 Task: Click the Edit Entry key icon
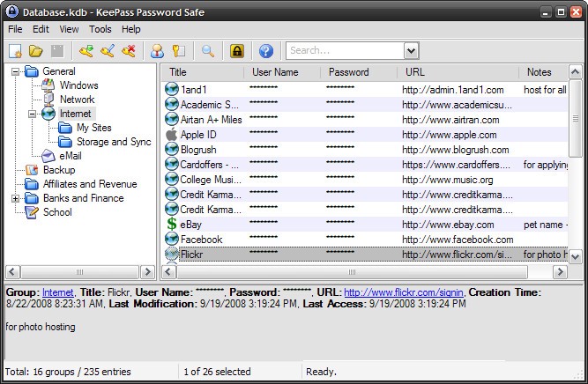tap(107, 51)
